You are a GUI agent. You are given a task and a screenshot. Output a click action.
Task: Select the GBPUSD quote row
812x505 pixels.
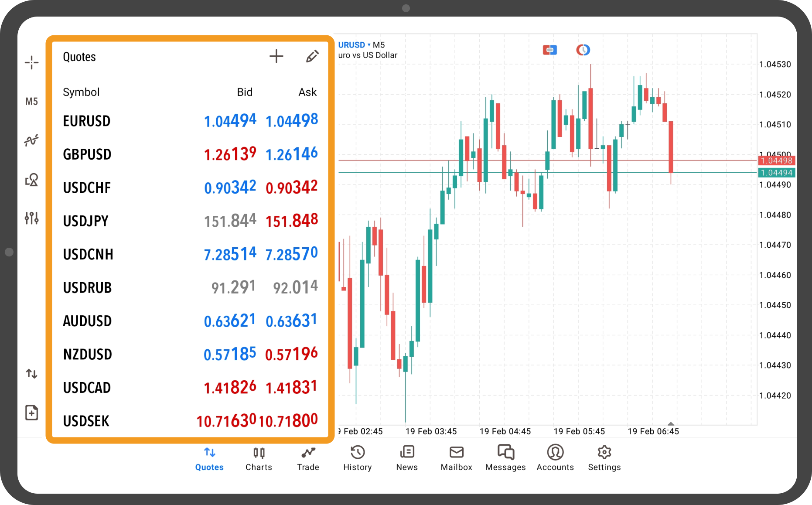(x=190, y=154)
